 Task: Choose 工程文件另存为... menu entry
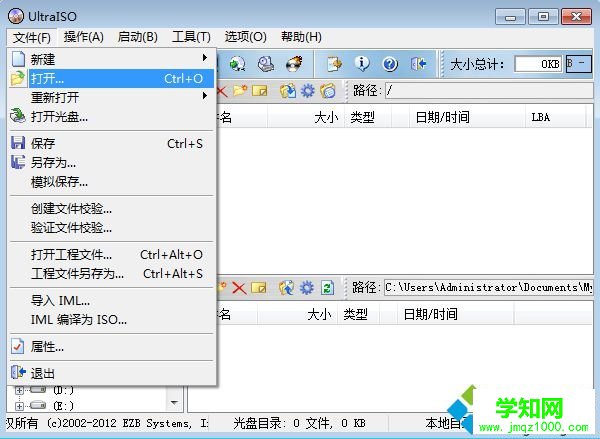point(112,274)
